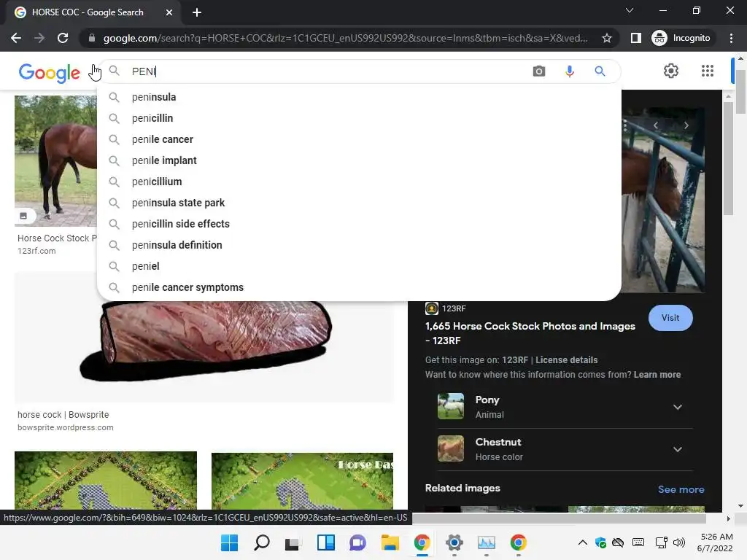
Task: Open the bowsprite.wordpress.com source link
Action: click(x=65, y=427)
